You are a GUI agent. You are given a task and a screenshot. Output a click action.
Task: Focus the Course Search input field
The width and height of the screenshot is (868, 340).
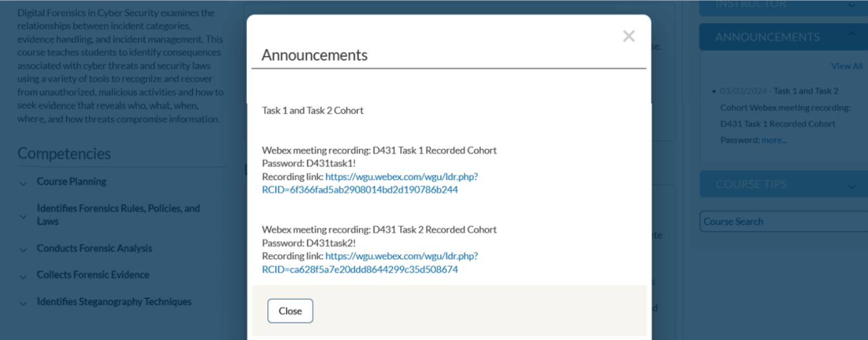click(784, 221)
